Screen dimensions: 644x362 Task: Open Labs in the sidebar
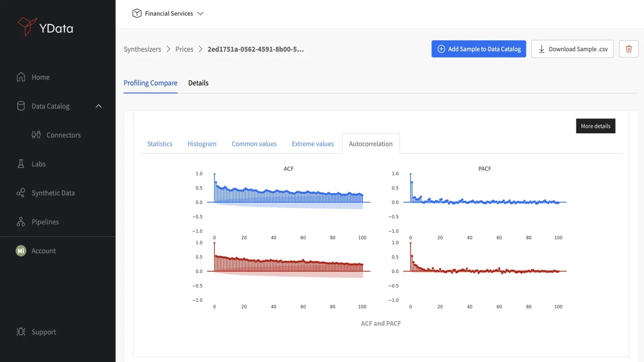(39, 164)
